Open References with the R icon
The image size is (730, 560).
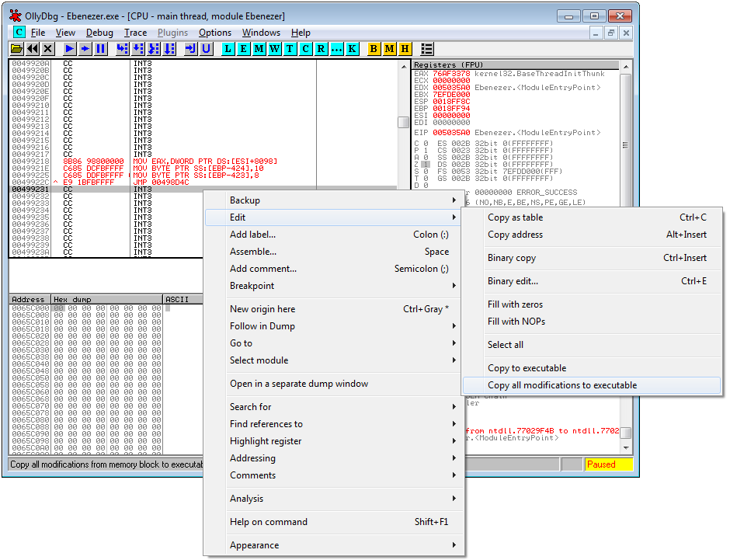coord(322,48)
